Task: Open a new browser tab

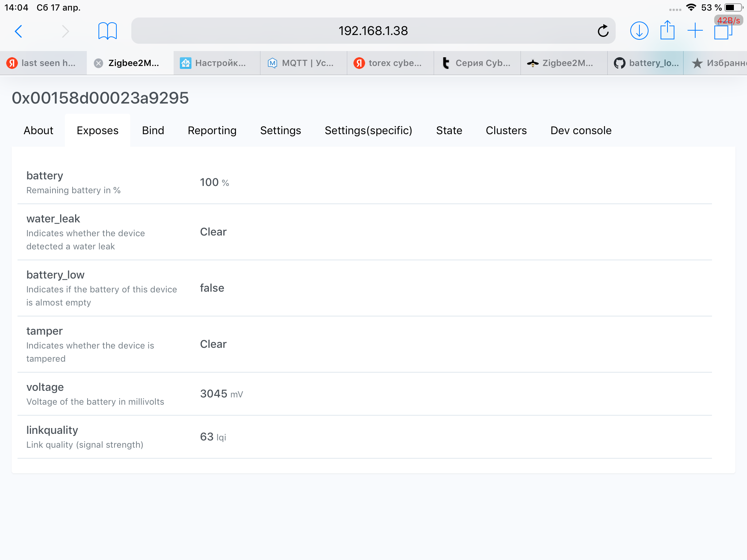Action: coord(695,31)
